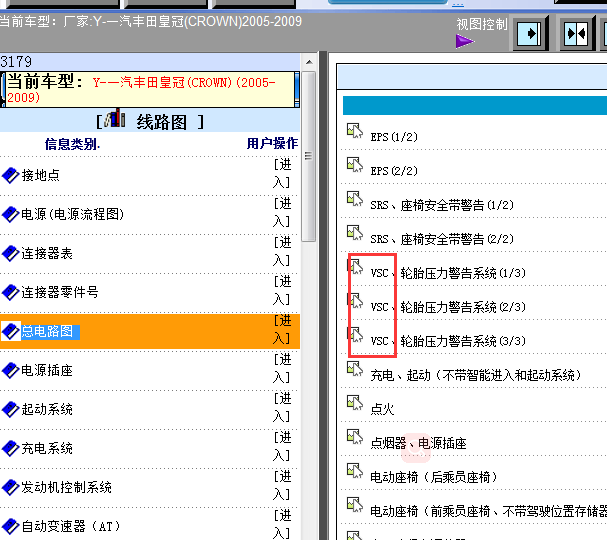Click the book icon beside 起动系统
The image size is (607, 540).
point(10,410)
